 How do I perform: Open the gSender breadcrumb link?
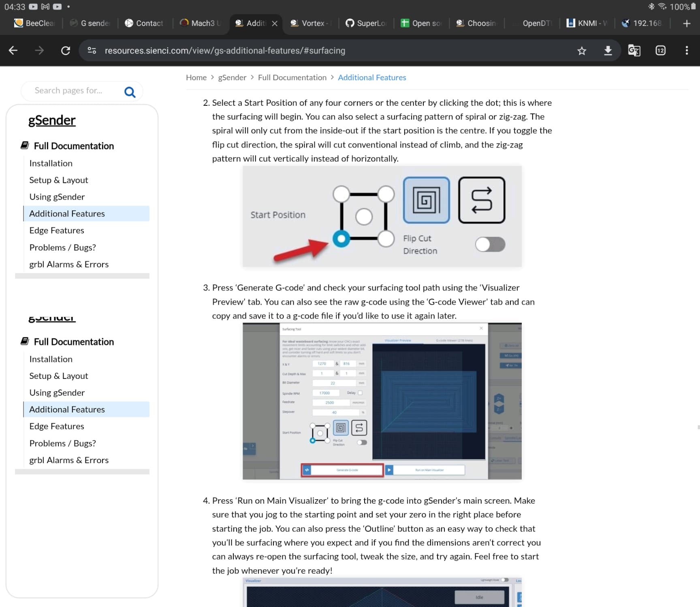[x=232, y=77]
